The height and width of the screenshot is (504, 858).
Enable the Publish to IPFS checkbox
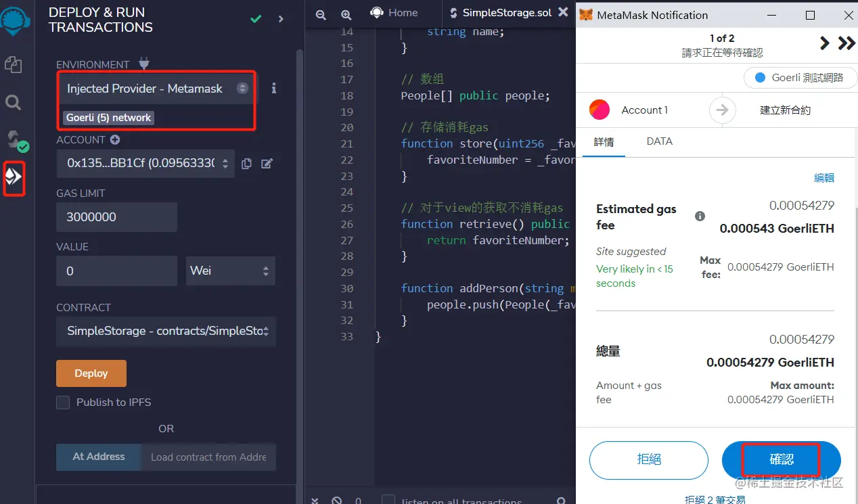click(x=63, y=403)
